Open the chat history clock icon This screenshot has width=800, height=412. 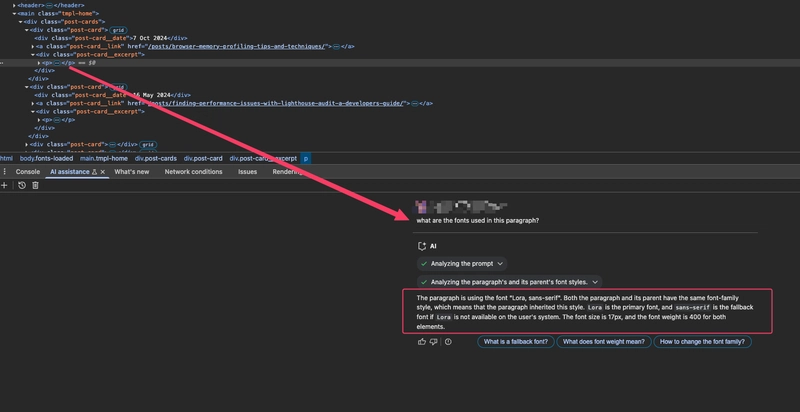[x=22, y=186]
